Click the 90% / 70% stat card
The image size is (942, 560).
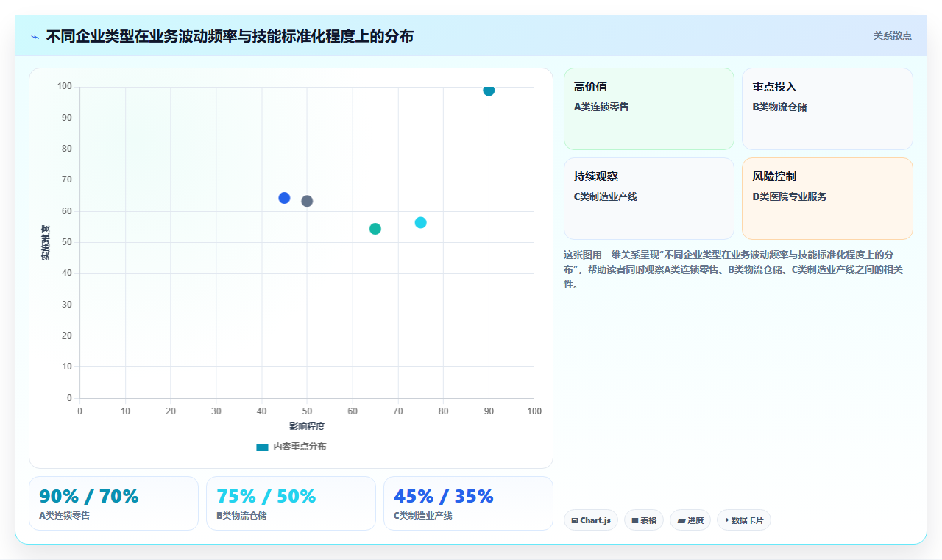tap(113, 503)
